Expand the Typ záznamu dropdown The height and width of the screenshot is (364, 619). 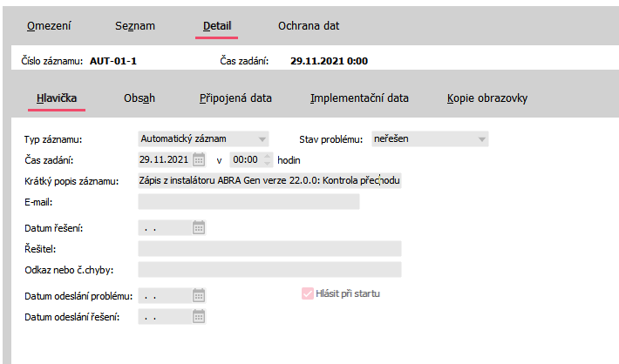(x=262, y=138)
